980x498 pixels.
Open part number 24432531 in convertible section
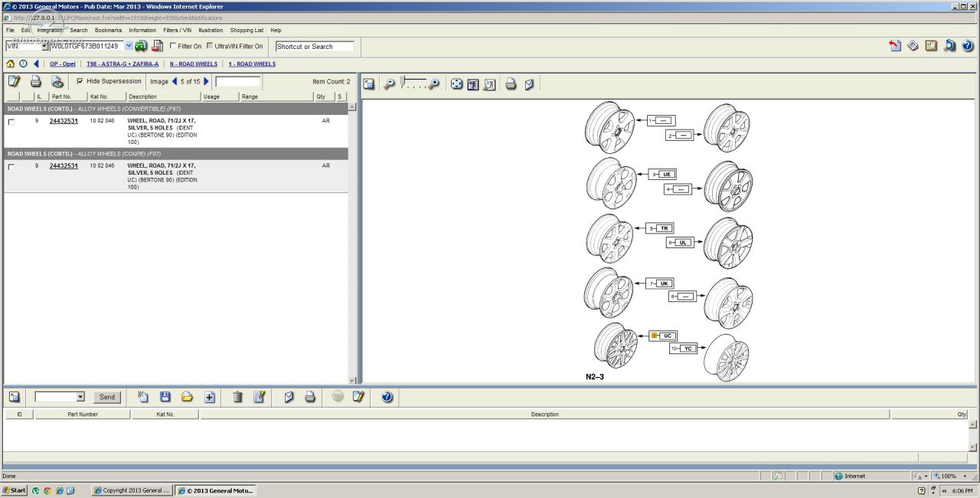64,121
